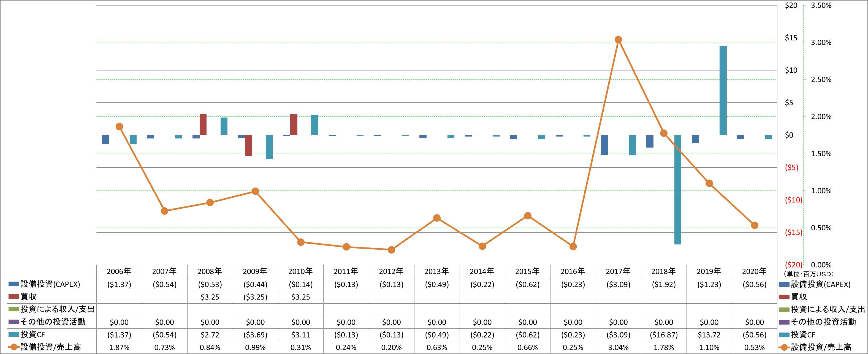Click the ($3.09) CAPEX cell for 2017

click(x=618, y=284)
